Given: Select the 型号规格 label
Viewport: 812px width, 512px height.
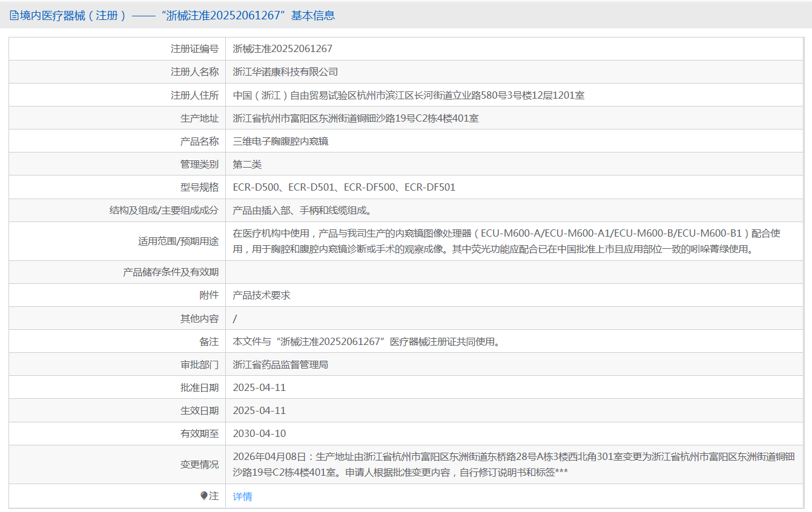Looking at the screenshot, I should 199,187.
